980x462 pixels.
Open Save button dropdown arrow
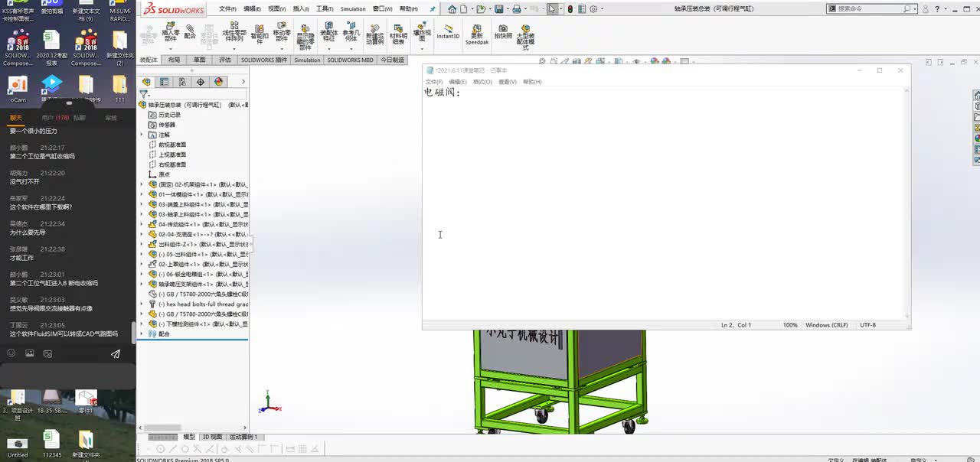click(507, 9)
